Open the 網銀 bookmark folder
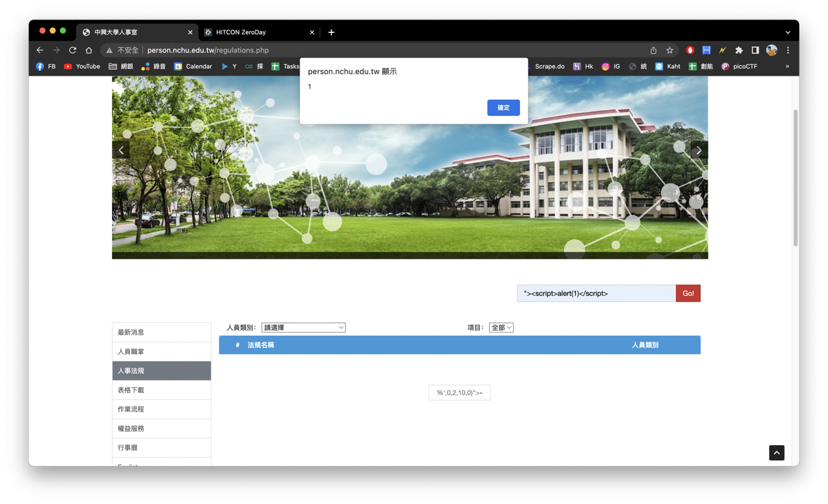Screen dimensions: 828x504 (121, 66)
